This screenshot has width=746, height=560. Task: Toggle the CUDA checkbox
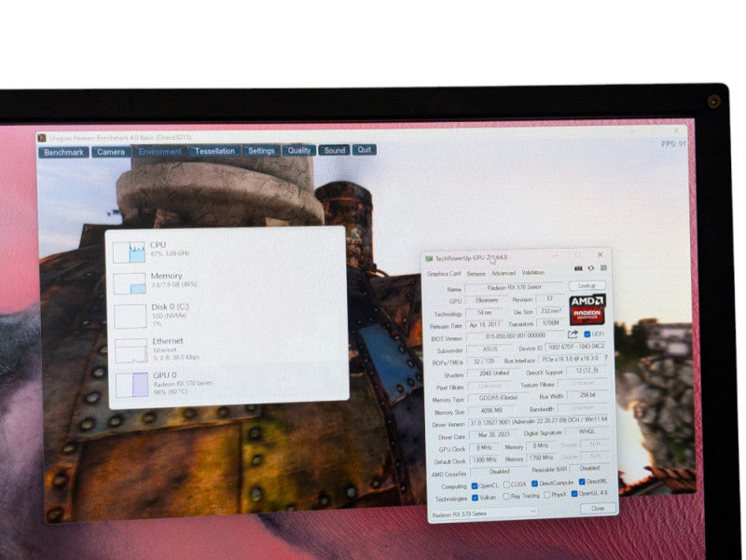(x=506, y=485)
